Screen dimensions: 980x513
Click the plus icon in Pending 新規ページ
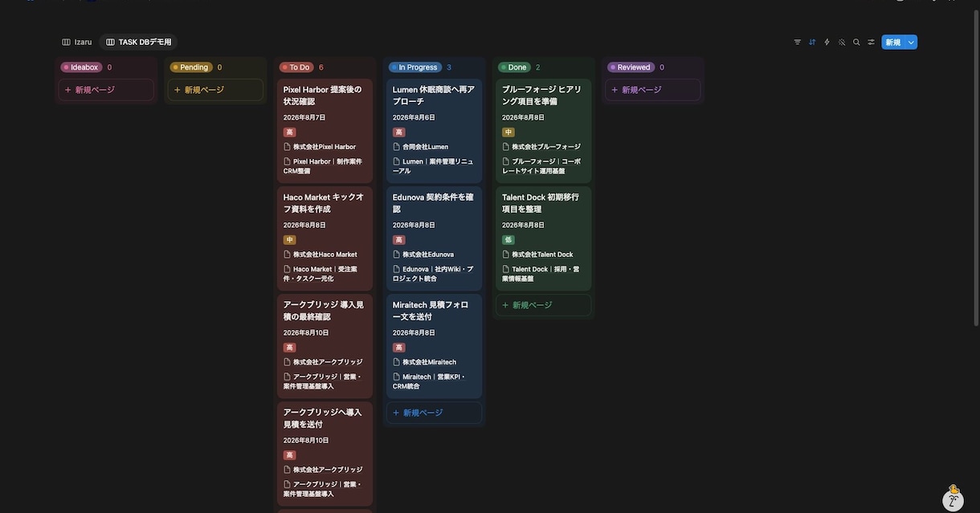tap(178, 90)
